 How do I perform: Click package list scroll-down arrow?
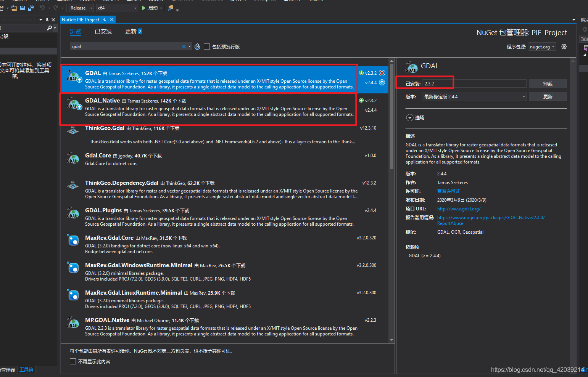[x=391, y=340]
